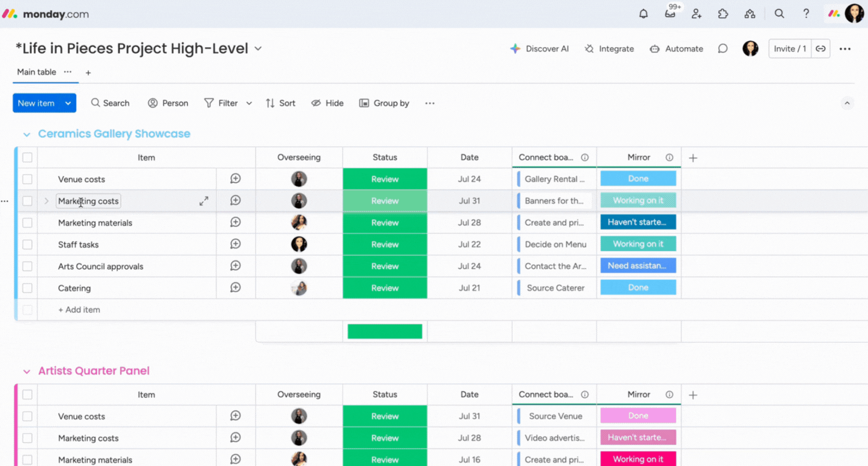Open the user profile avatar in top bar
868x466 pixels.
[854, 14]
